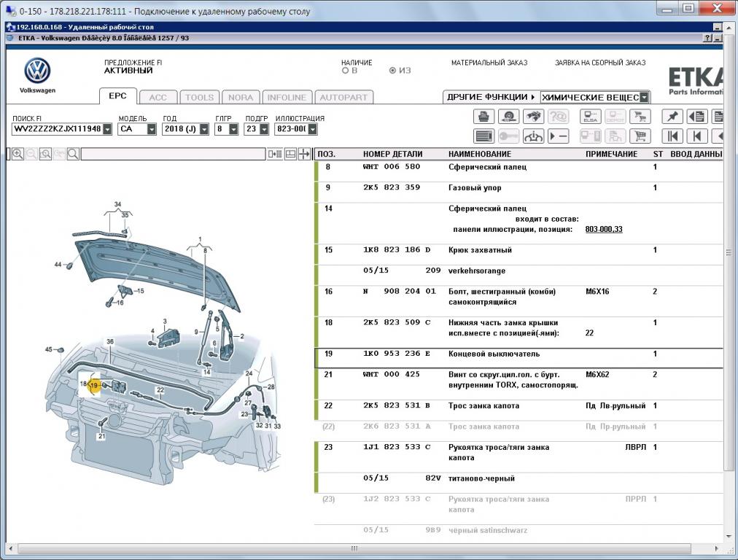Screen dimensions: 738x560
Task: Click the parts list view icon
Action: tap(483, 136)
